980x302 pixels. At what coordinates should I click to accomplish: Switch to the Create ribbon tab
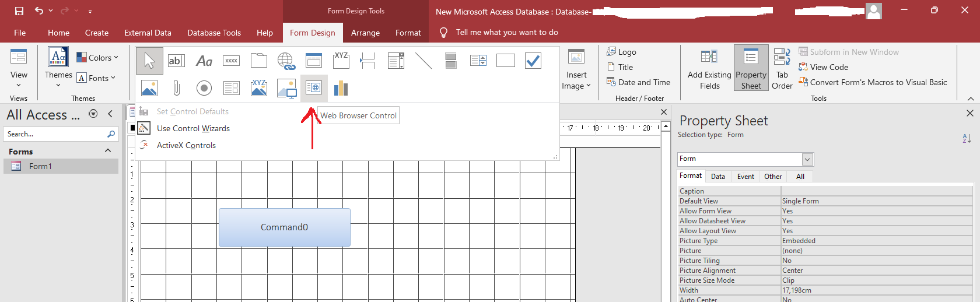[97, 33]
